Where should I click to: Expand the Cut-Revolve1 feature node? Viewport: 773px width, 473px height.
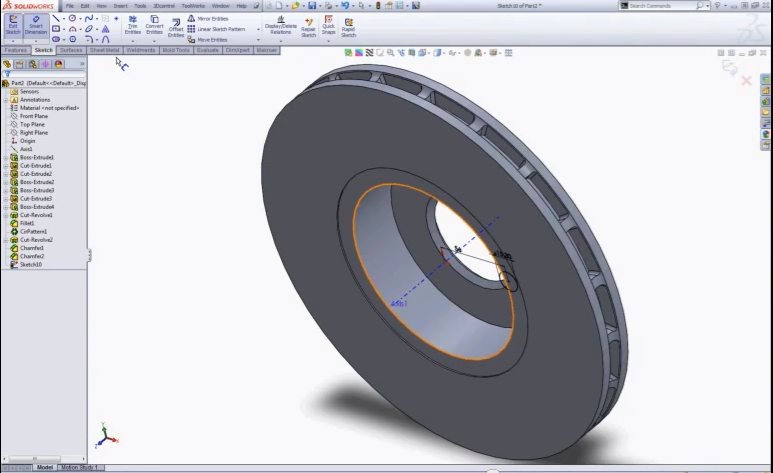pos(6,215)
